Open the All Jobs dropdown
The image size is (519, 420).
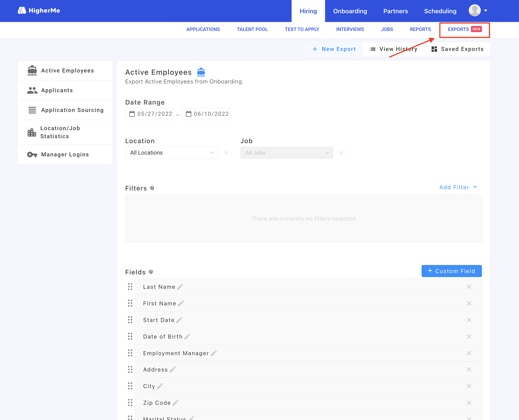point(287,153)
